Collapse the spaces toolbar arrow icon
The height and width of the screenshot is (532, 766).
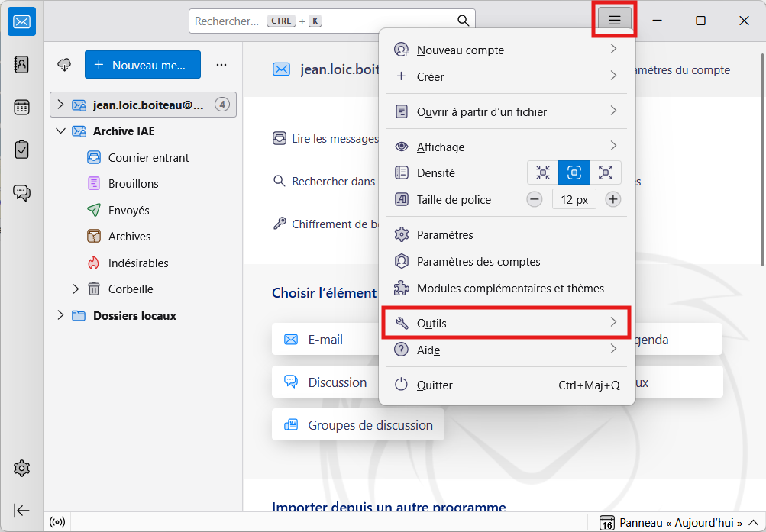[x=21, y=511]
